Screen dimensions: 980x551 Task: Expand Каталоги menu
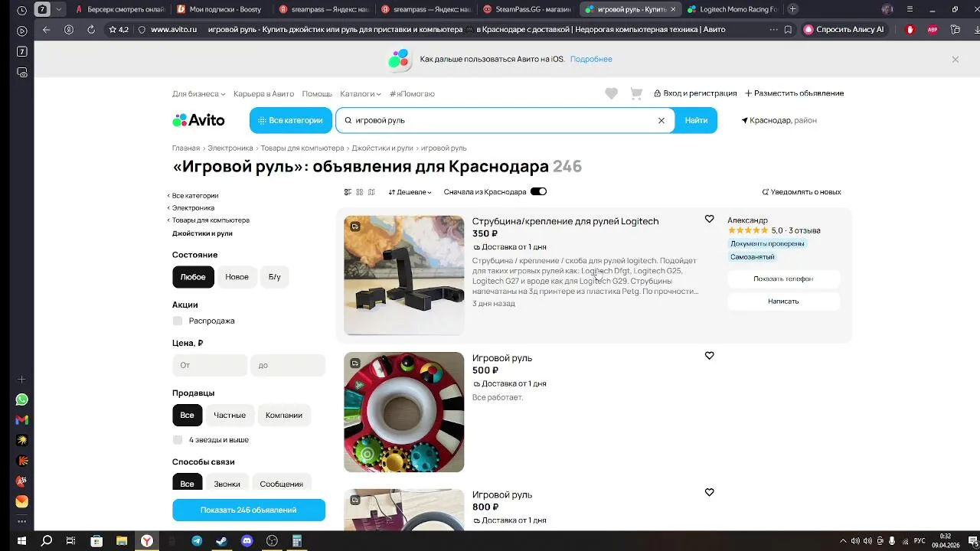361,93
